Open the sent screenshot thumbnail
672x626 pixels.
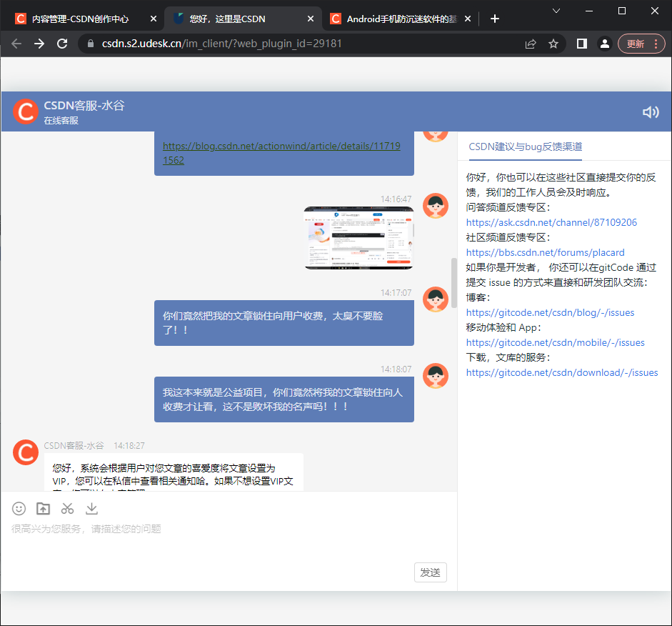358,238
